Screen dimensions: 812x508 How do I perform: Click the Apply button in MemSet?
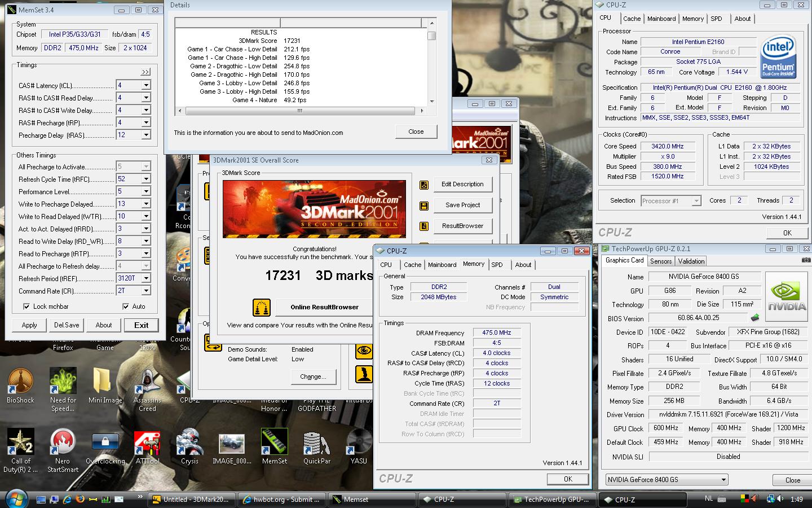[29, 325]
